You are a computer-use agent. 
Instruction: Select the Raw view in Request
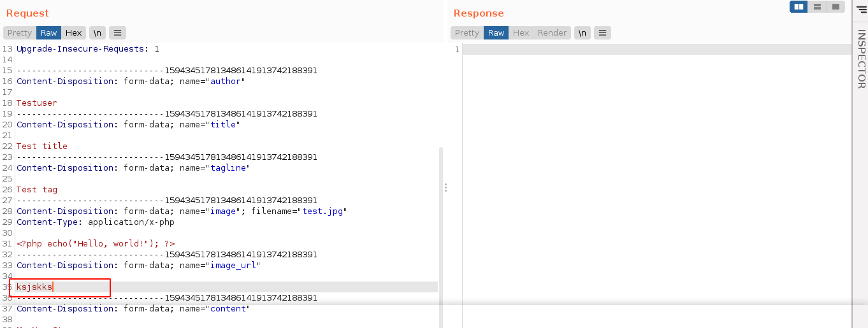(49, 33)
